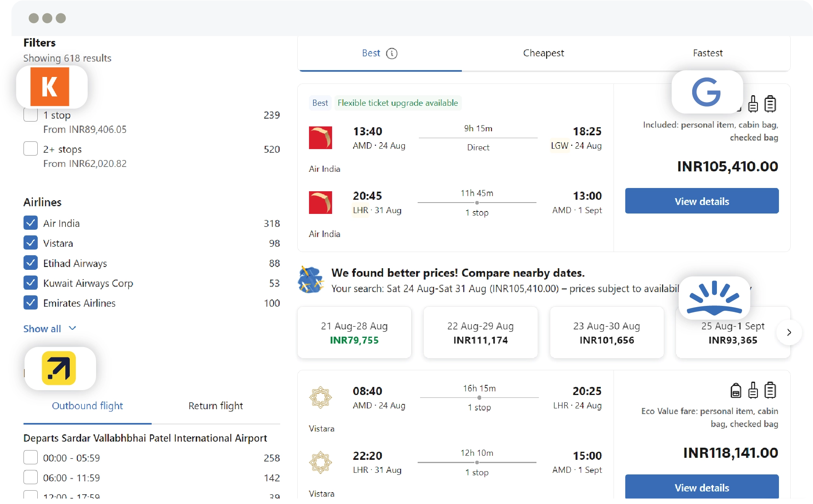Click the checked bag suitcase icon
This screenshot has width=813, height=504.
point(770,104)
